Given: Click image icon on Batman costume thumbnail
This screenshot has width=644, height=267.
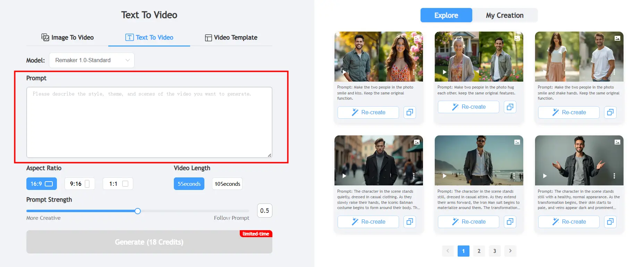Looking at the screenshot, I should pyautogui.click(x=417, y=142).
